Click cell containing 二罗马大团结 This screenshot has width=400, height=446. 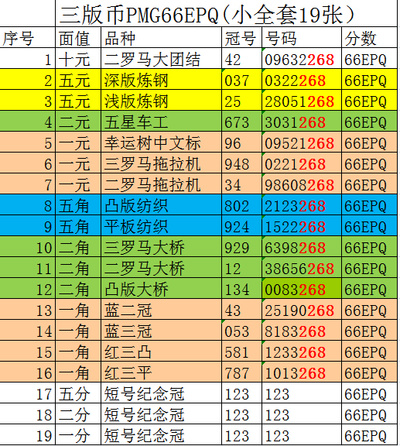tap(161, 59)
